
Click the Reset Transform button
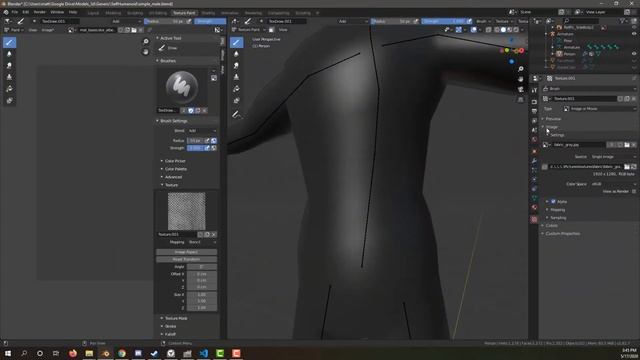(x=187, y=260)
